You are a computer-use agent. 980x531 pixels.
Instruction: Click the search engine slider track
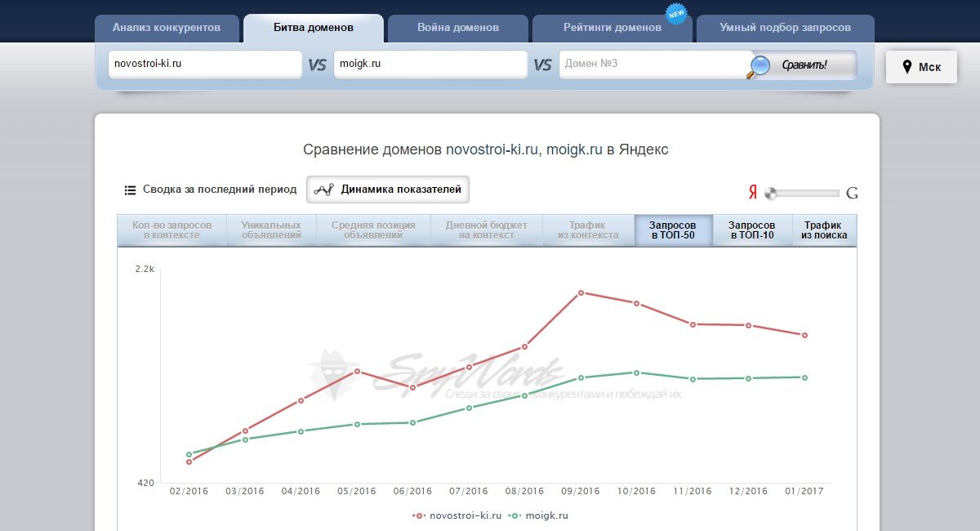tap(802, 194)
